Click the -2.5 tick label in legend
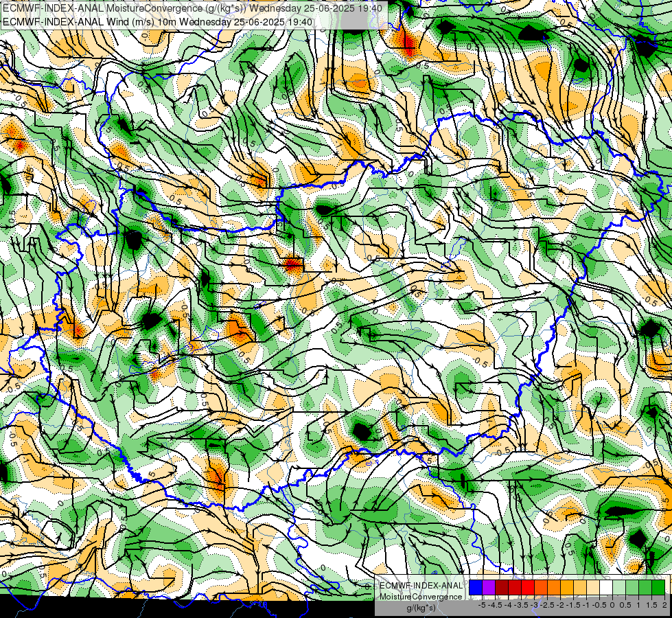This screenshot has height=618, width=672. coord(548,605)
